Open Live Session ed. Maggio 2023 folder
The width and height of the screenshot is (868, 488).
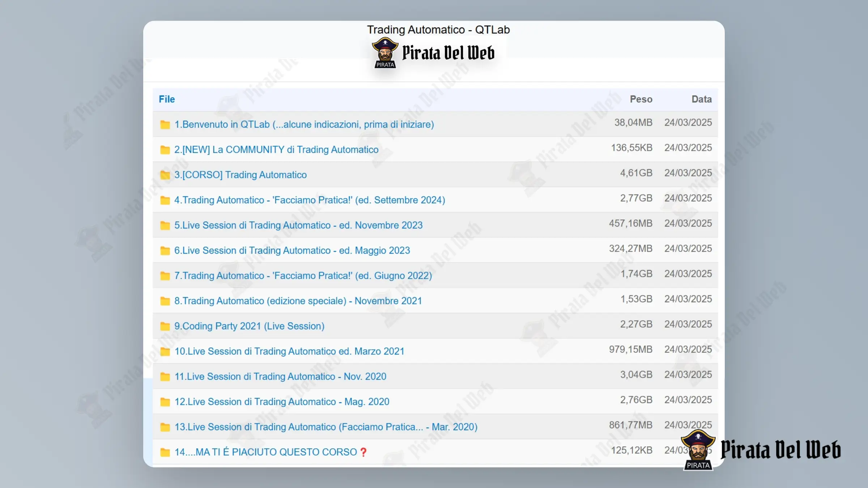coord(292,251)
